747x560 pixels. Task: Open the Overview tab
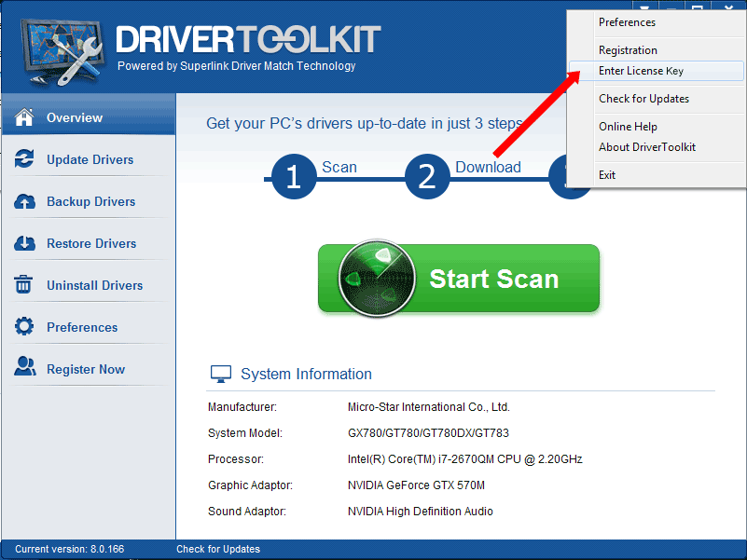coord(89,115)
